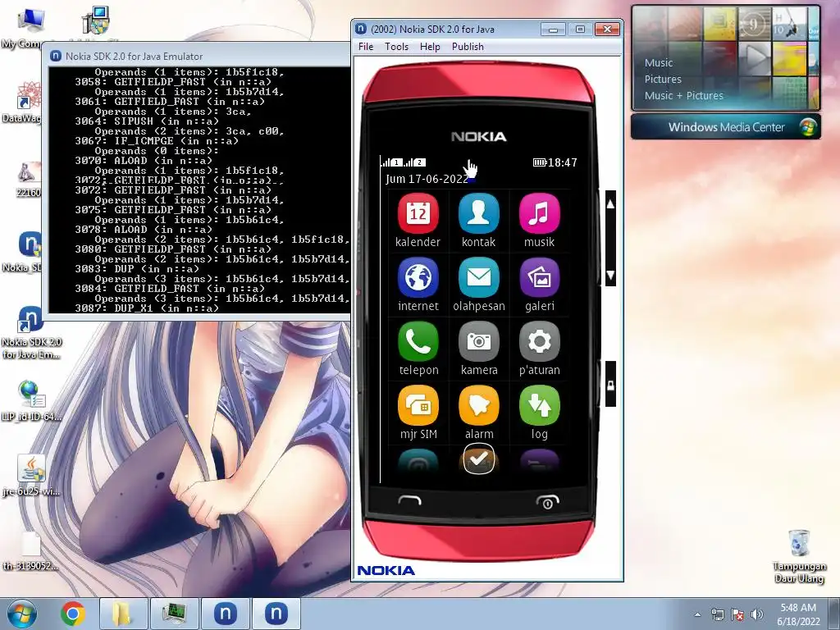Show hidden tray icons arrow
The image size is (840, 630).
click(697, 614)
